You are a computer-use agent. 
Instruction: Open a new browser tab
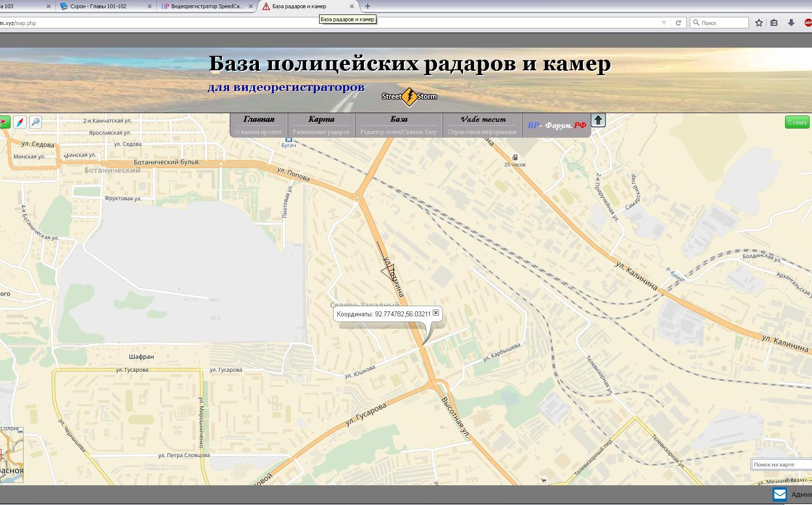[368, 6]
